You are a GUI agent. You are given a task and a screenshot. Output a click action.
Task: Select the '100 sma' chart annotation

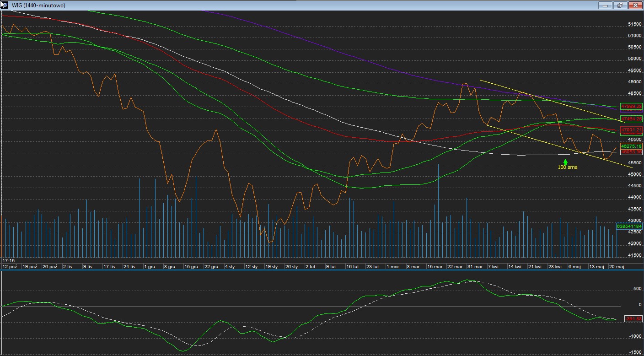tap(568, 167)
